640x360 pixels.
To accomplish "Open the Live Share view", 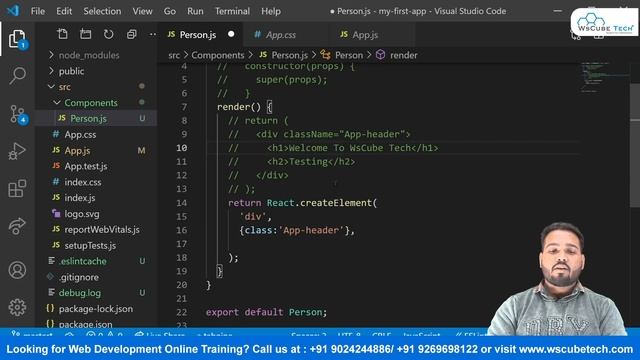I will tap(17, 226).
